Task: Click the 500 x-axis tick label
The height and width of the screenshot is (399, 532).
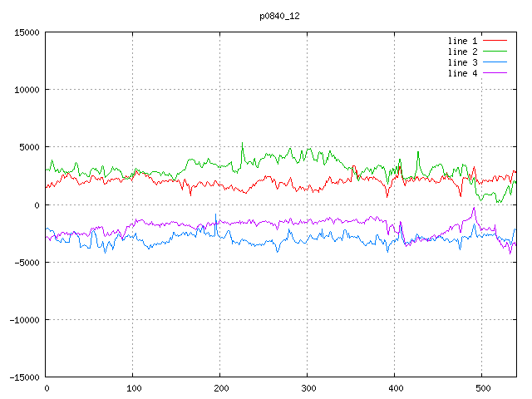Action: tap(481, 388)
